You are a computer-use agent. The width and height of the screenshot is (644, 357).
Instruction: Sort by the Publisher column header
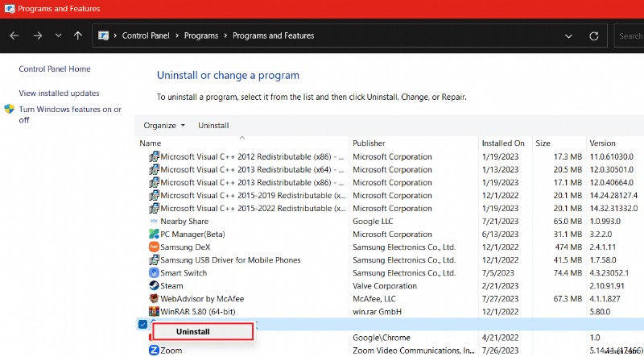pyautogui.click(x=369, y=143)
